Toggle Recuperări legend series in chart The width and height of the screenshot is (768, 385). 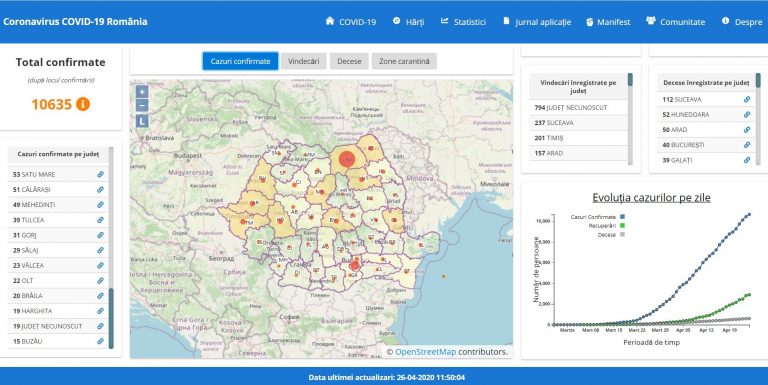[606, 226]
